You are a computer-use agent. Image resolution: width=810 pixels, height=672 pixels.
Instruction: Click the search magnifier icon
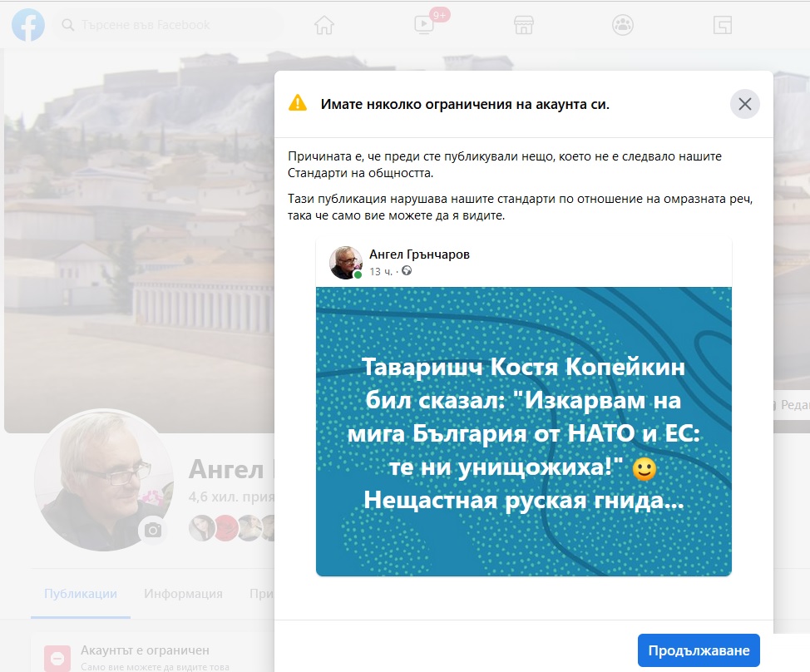(x=67, y=25)
